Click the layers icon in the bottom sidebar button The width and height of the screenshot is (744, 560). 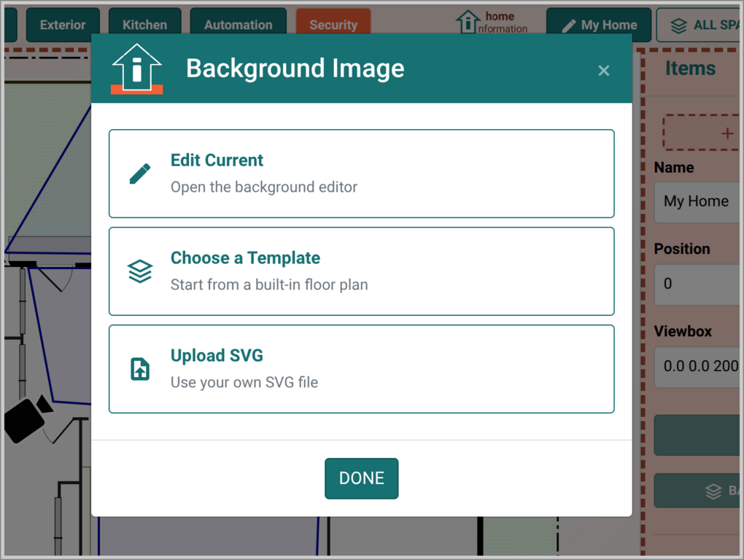(x=713, y=491)
